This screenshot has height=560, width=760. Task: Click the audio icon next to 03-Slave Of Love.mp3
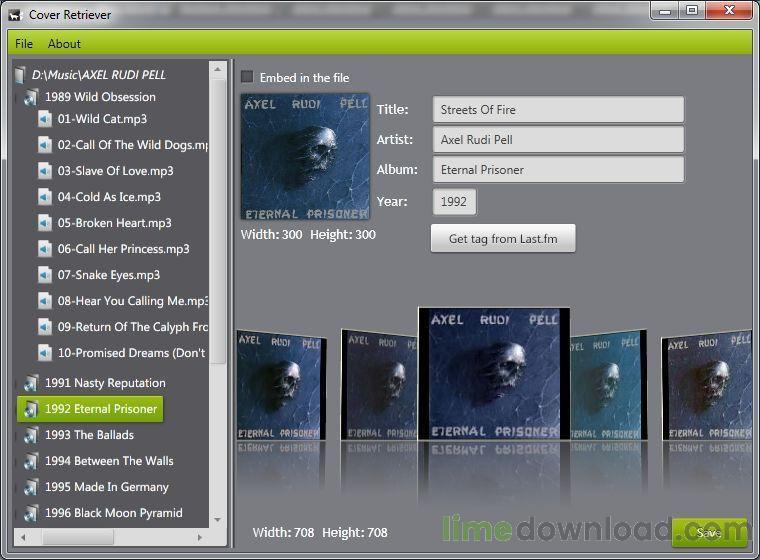point(45,171)
